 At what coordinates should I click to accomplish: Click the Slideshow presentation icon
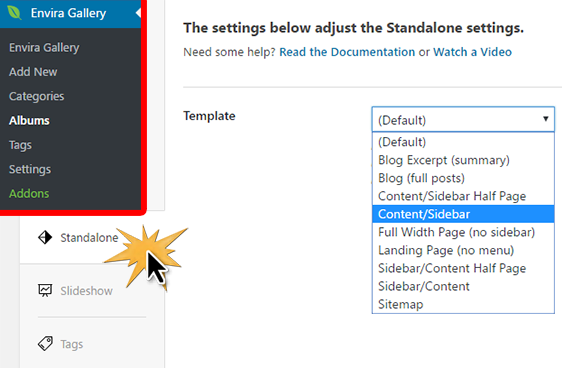click(x=45, y=290)
